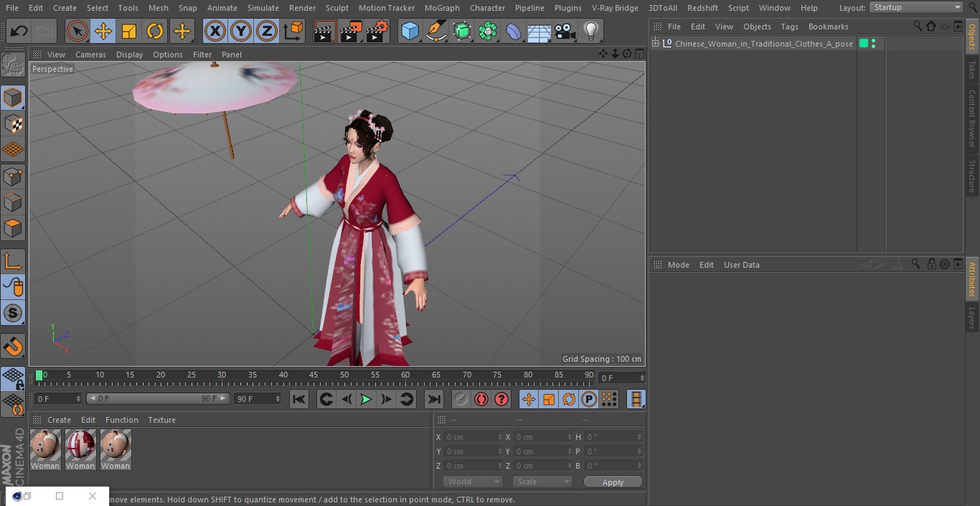
Task: Switch to Model mode cube icon
Action: [13, 98]
